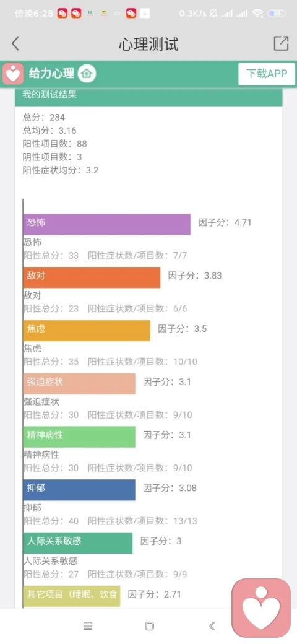Tap the 给力心理 brand name text
This screenshot has height=644, width=297.
click(52, 74)
